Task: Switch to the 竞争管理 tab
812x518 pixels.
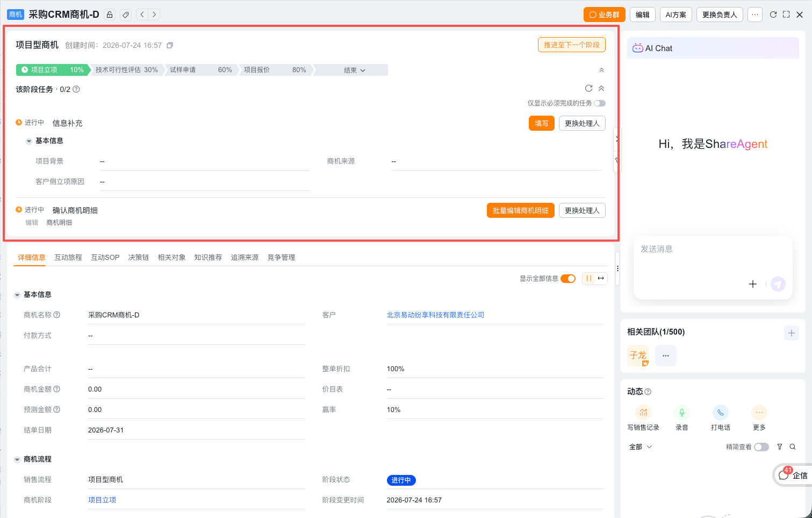Action: pyautogui.click(x=282, y=257)
